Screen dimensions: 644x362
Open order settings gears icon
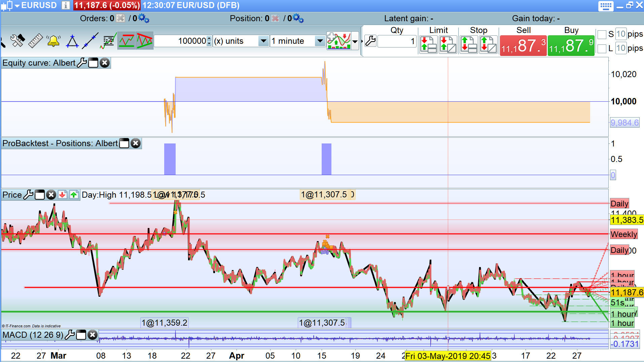coord(144,18)
